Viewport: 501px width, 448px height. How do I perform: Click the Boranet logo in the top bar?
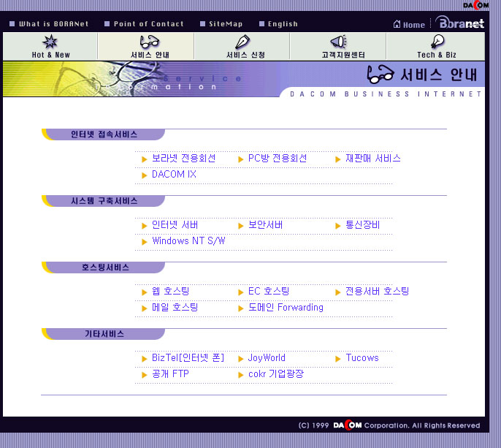460,23
